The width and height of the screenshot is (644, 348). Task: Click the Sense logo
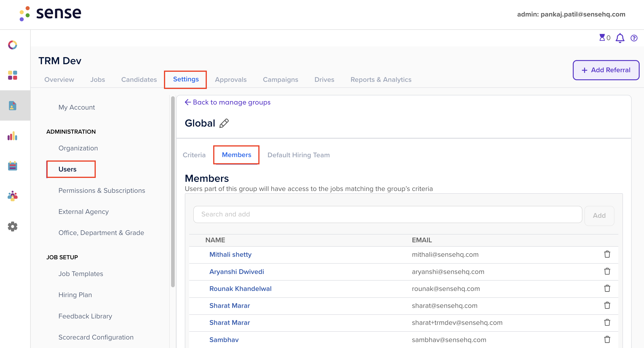[51, 13]
